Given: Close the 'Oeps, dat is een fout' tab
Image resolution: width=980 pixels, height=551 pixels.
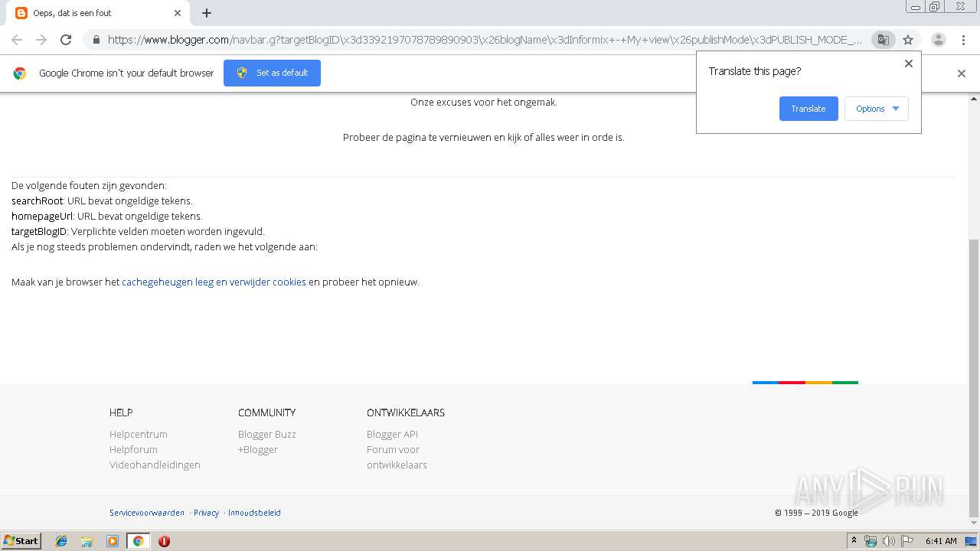Looking at the screenshot, I should click(178, 13).
